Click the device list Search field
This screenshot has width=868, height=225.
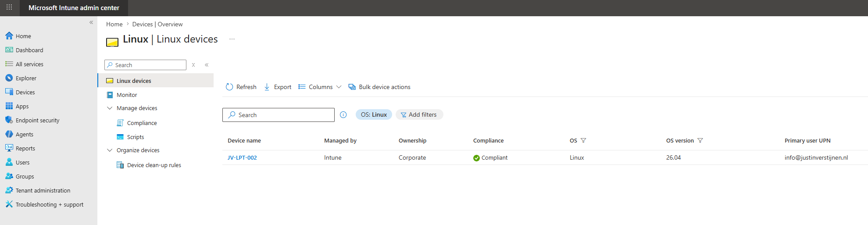[x=279, y=115]
